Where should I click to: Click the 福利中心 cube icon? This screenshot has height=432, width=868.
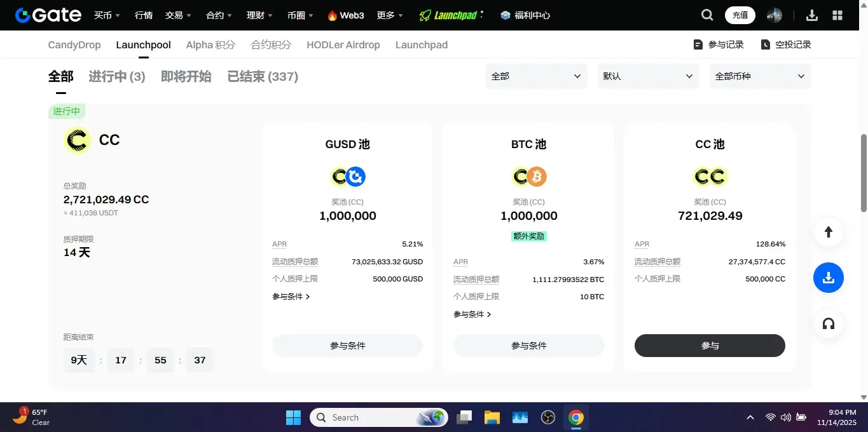506,15
